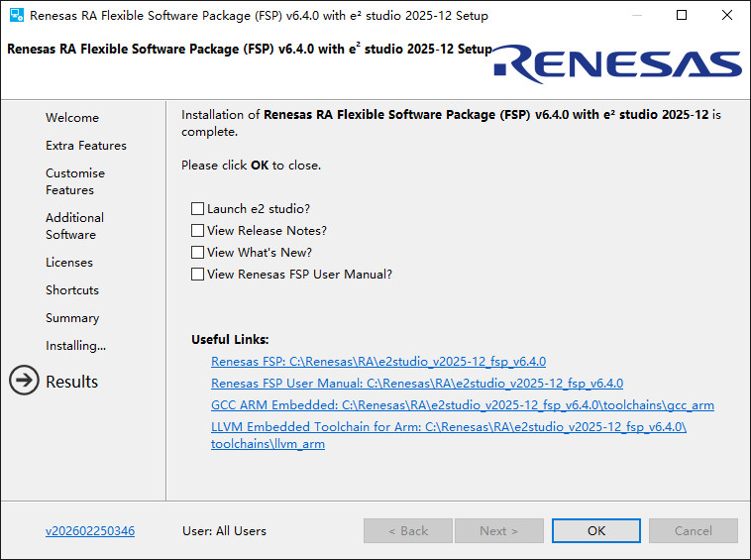Screen dimensions: 751x560
Task: Check View Release Notes option
Action: (197, 230)
